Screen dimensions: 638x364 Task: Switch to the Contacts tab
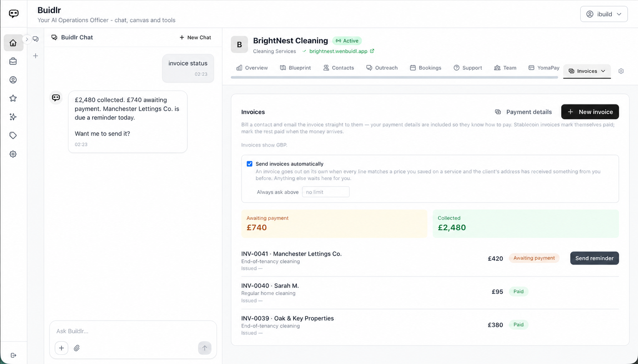[339, 68]
